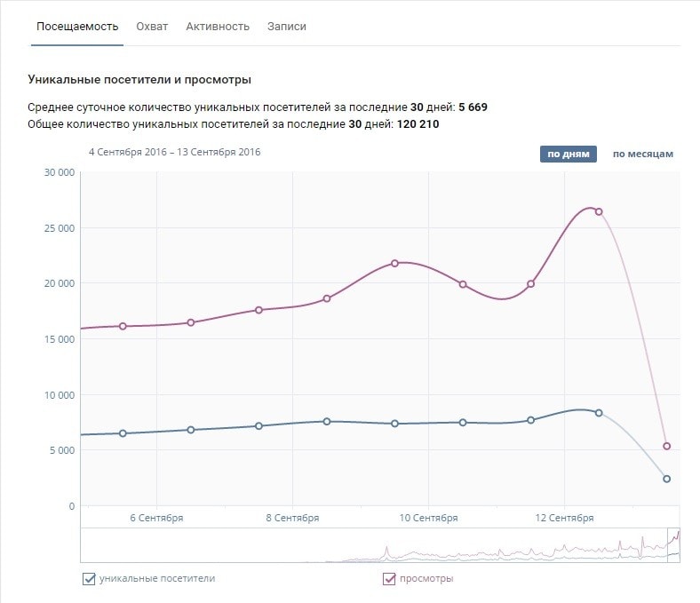Click the peak просмотры point near 26 000
Image resolution: width=700 pixels, height=603 pixels.
click(599, 211)
